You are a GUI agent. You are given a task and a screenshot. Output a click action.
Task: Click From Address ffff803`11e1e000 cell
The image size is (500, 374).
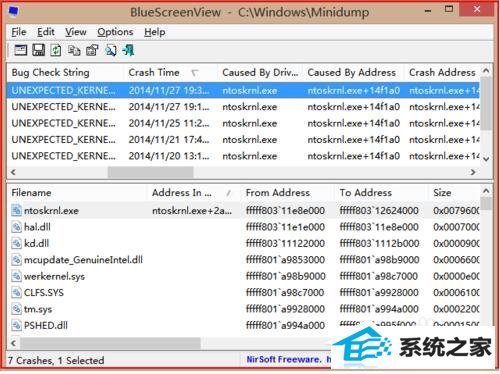click(x=285, y=227)
